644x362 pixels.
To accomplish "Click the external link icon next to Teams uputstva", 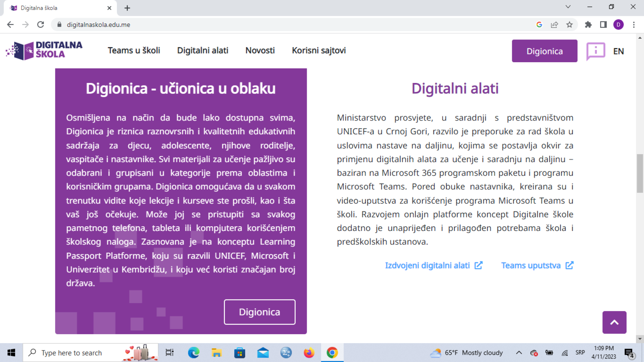I will (569, 265).
